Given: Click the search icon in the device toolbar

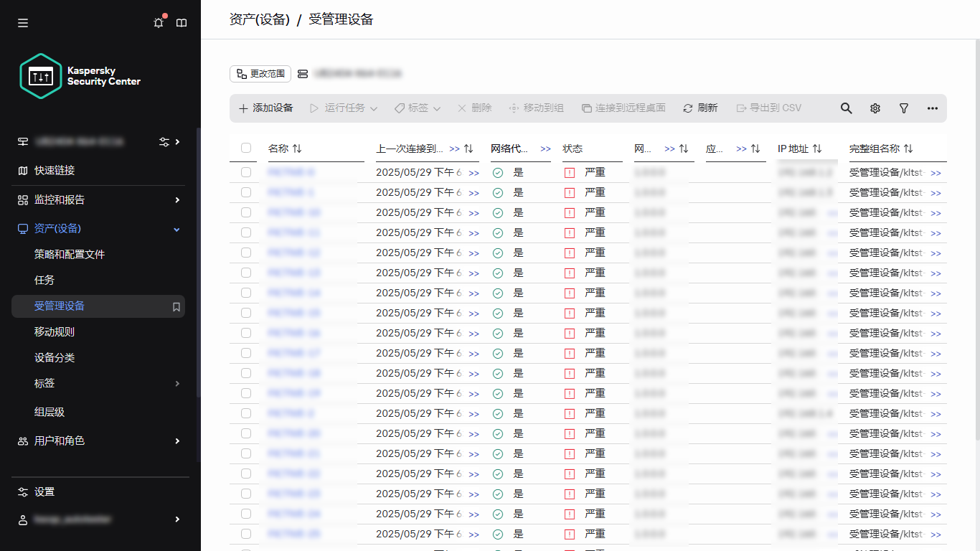Looking at the screenshot, I should coord(846,108).
